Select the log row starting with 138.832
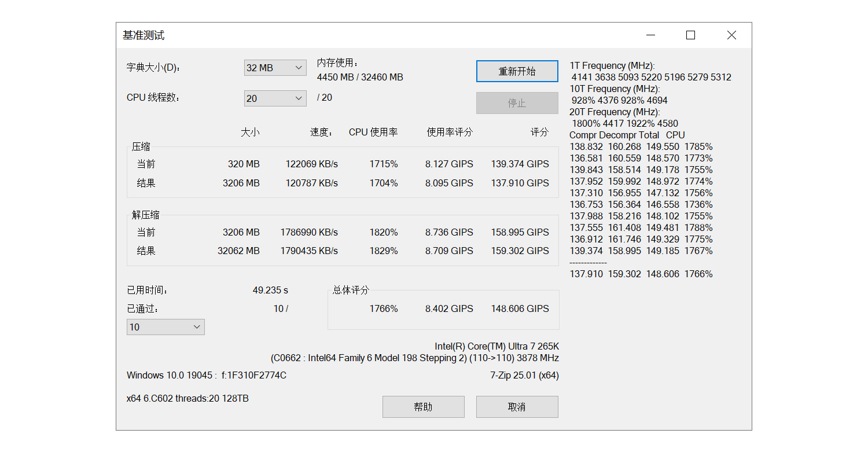Viewport: 868px width, 452px height. 641,146
